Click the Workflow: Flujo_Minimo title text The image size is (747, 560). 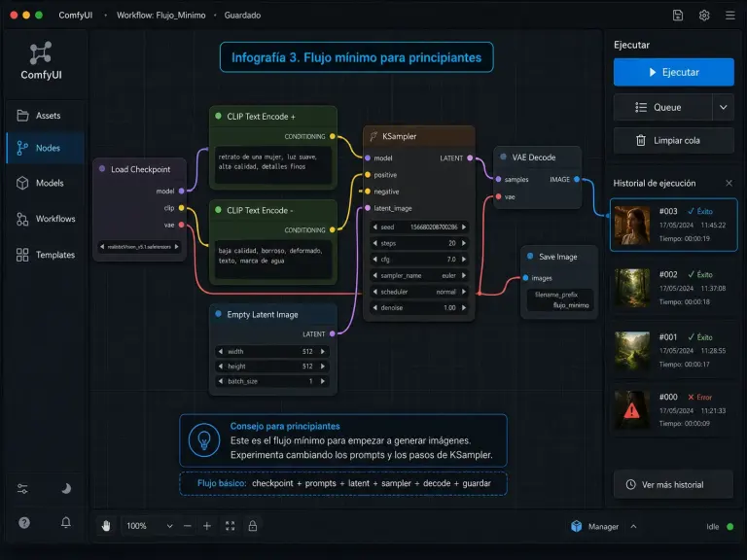click(161, 16)
